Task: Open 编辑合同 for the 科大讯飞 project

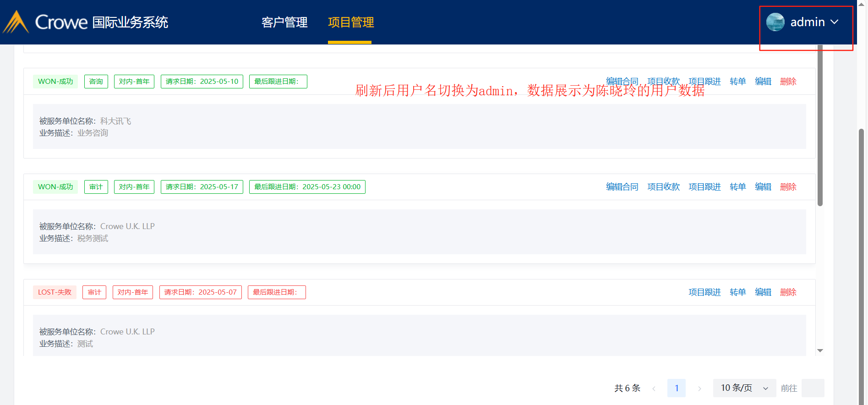Action: (622, 82)
